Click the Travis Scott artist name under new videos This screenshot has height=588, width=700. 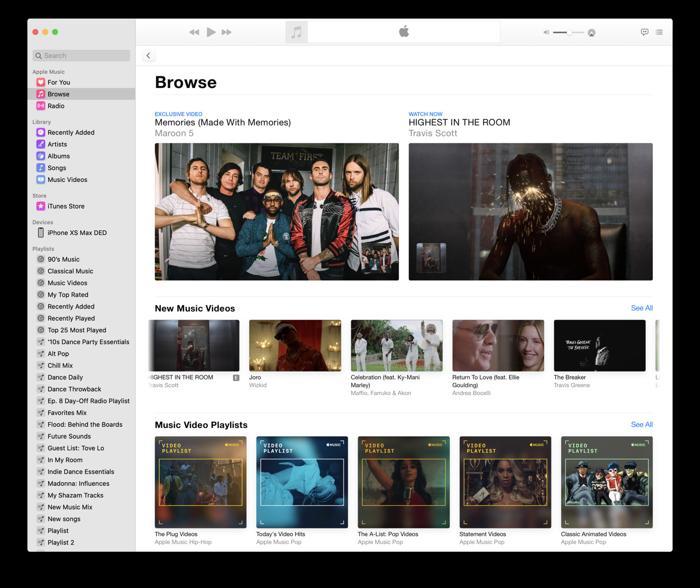[164, 385]
